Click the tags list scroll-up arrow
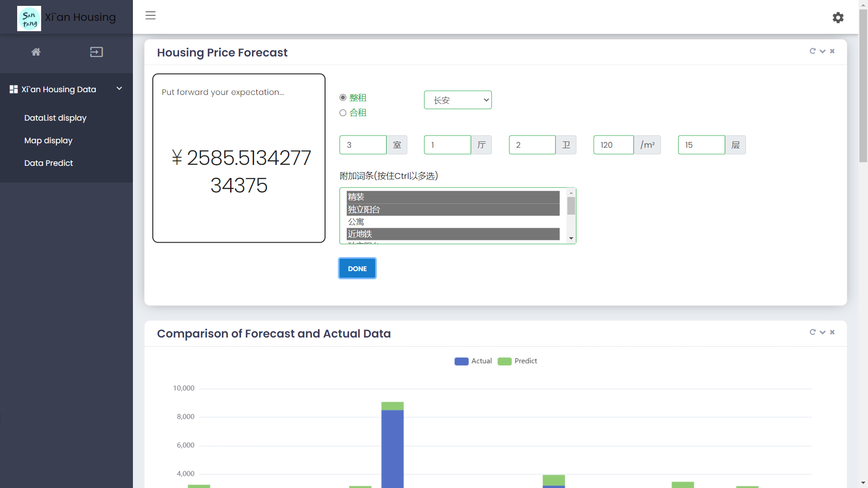 tap(571, 193)
